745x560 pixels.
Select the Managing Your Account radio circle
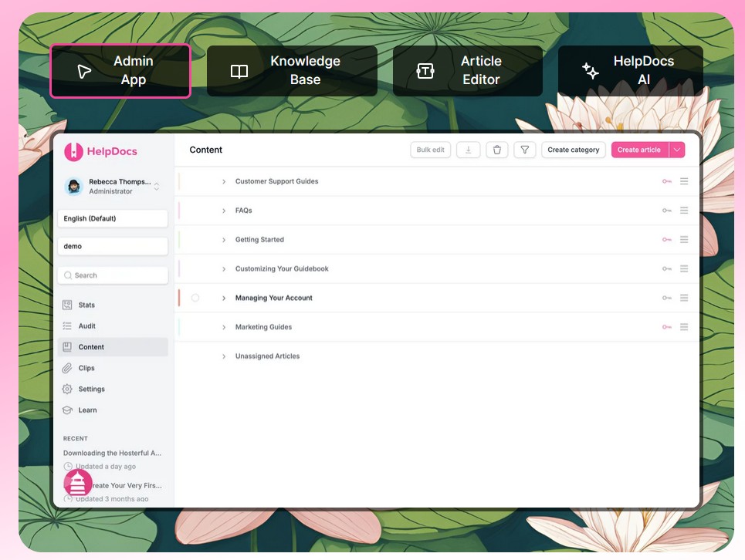click(195, 298)
